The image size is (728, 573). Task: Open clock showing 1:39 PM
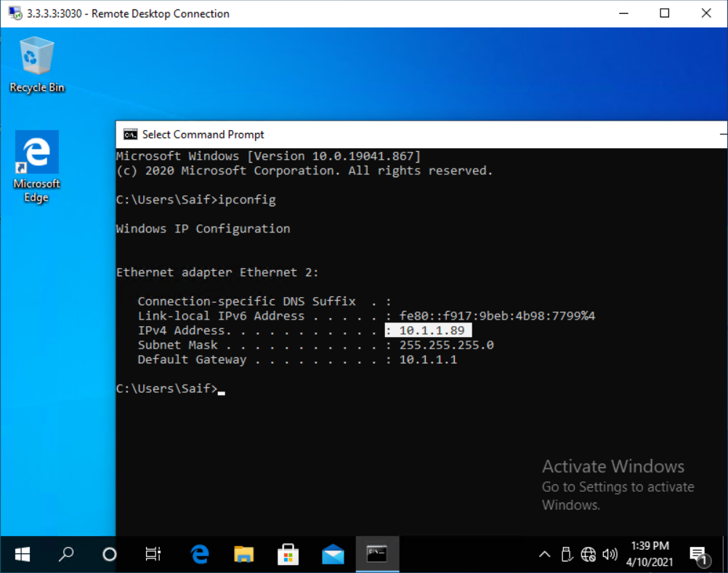650,554
